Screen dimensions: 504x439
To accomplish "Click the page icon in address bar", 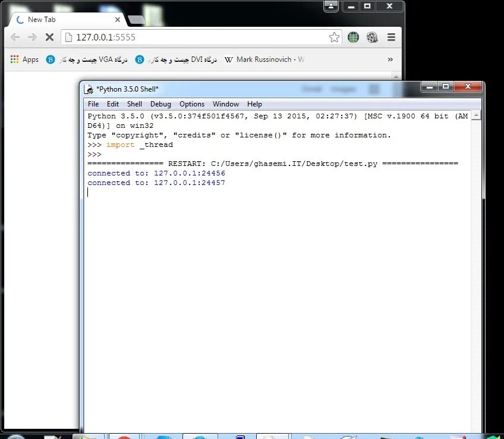I will (x=68, y=37).
